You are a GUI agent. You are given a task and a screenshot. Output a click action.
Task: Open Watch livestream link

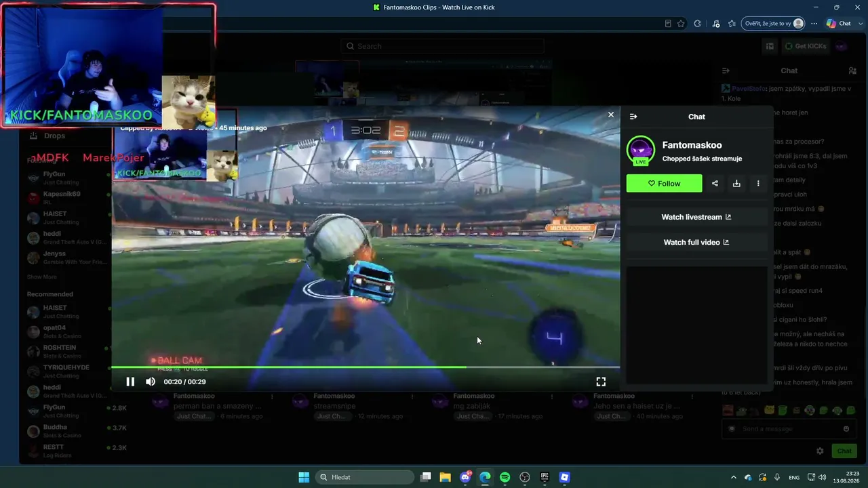(696, 217)
